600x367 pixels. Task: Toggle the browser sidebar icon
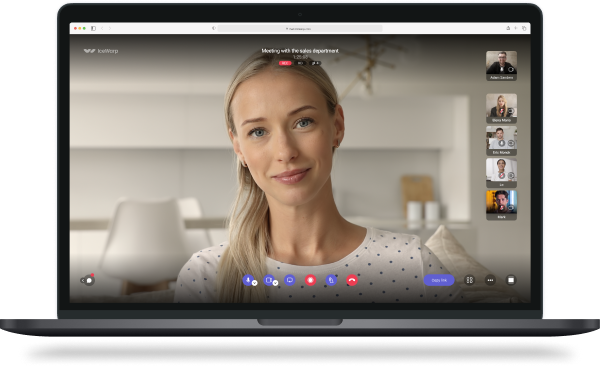pyautogui.click(x=93, y=28)
